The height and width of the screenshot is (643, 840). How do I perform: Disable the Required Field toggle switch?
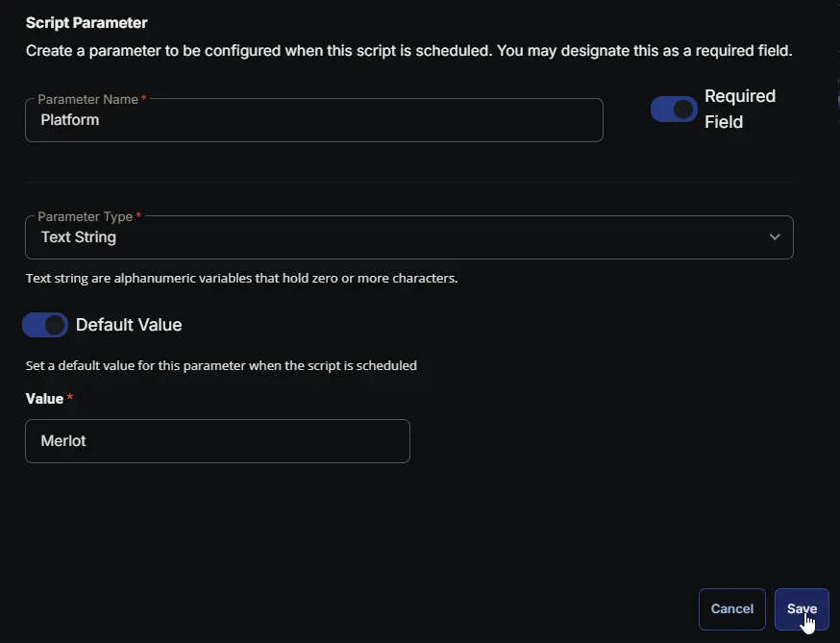tap(674, 110)
